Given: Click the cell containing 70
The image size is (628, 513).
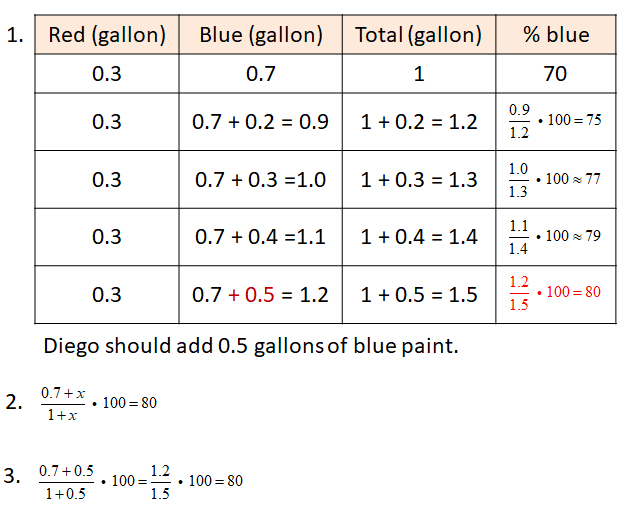Looking at the screenshot, I should (x=556, y=74).
